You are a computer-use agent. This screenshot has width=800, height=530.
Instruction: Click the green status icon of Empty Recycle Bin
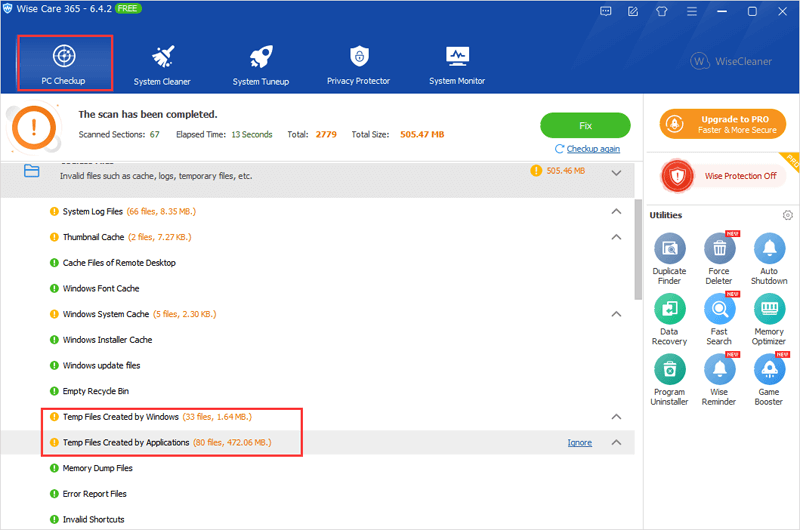[54, 391]
